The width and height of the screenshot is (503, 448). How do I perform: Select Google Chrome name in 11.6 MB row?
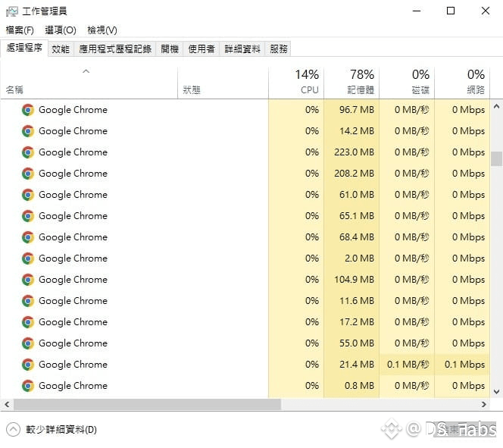pyautogui.click(x=73, y=301)
